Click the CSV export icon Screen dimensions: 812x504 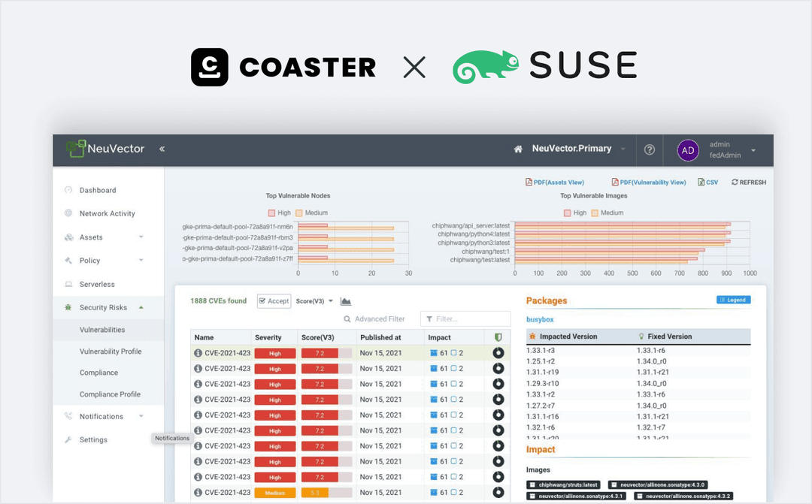coord(701,182)
